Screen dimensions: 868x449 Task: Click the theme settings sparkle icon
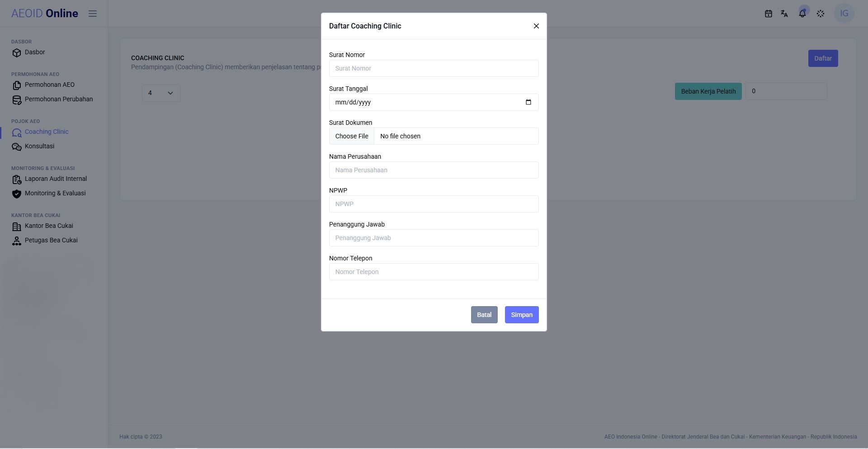[821, 14]
